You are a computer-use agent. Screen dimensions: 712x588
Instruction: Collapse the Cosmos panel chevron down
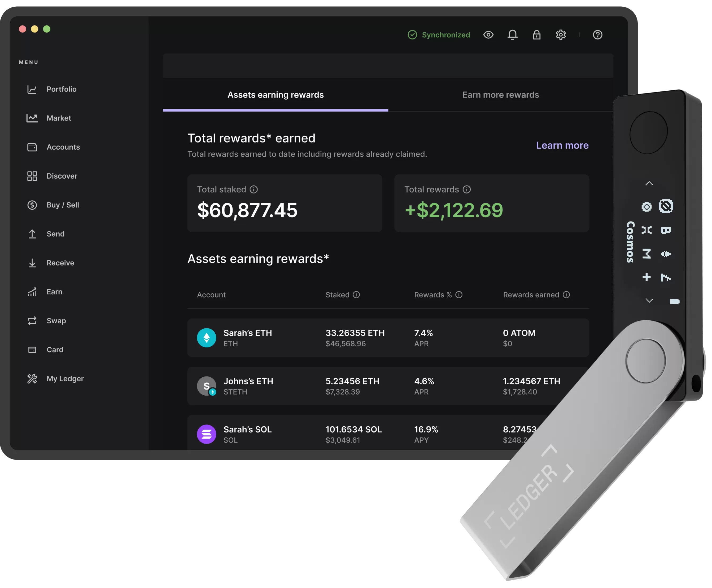[649, 301]
